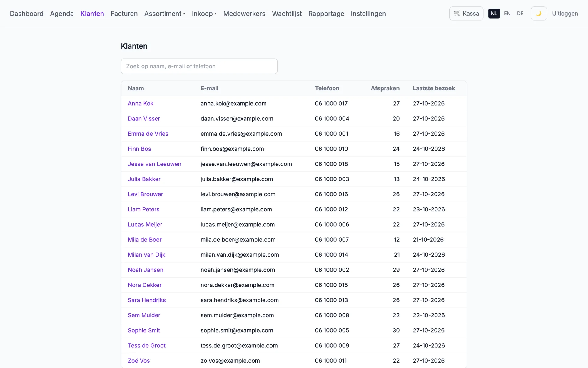Focus the customer search field
Image resolution: width=588 pixels, height=368 pixels.
point(199,66)
